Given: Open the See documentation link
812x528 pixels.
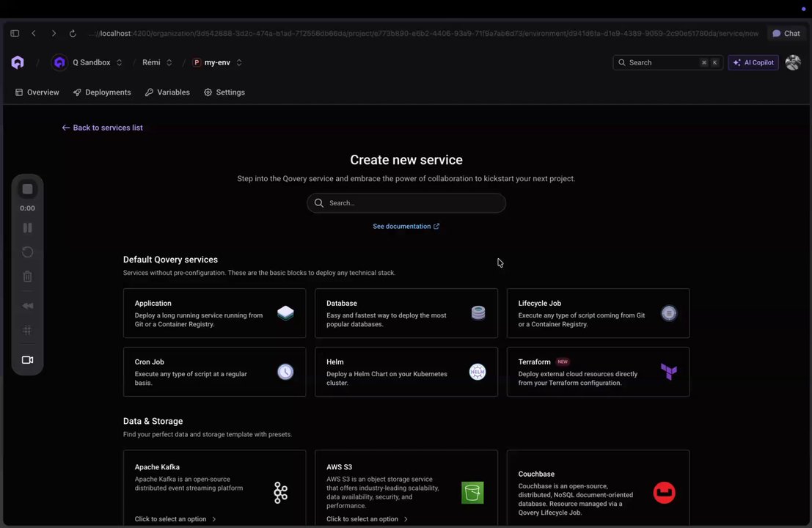Looking at the screenshot, I should point(406,226).
